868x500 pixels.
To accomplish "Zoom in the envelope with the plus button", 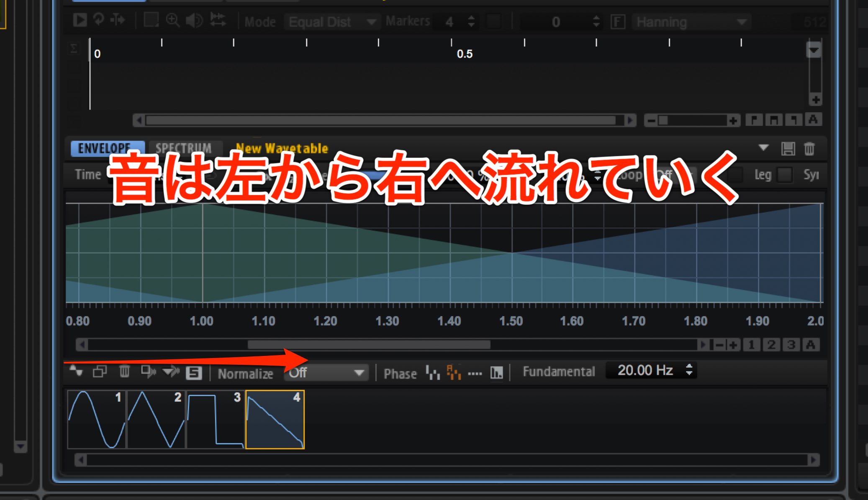I will pos(733,345).
